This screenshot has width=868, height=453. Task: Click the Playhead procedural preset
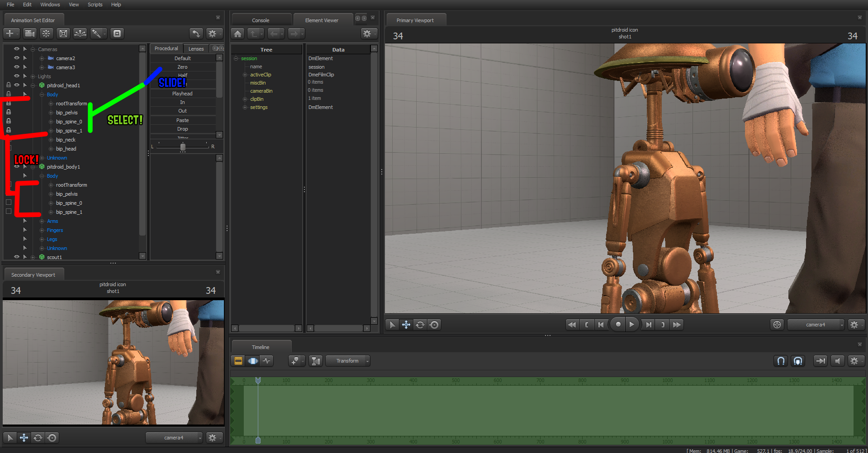183,94
